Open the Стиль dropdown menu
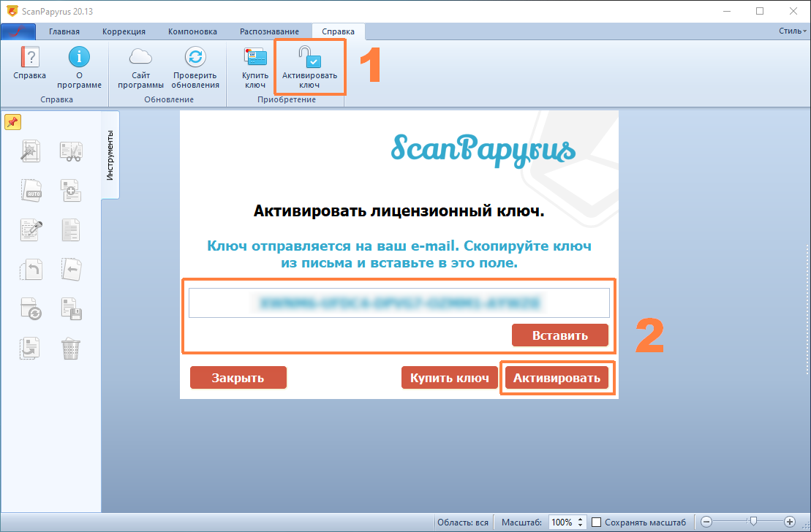Screen dimensions: 811x532 [x=793, y=31]
